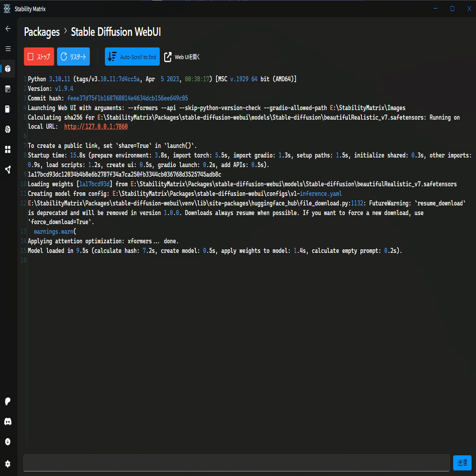Click the Stability Matrix logo in title bar
Viewport: 476px width, 476px height.
[7, 9]
